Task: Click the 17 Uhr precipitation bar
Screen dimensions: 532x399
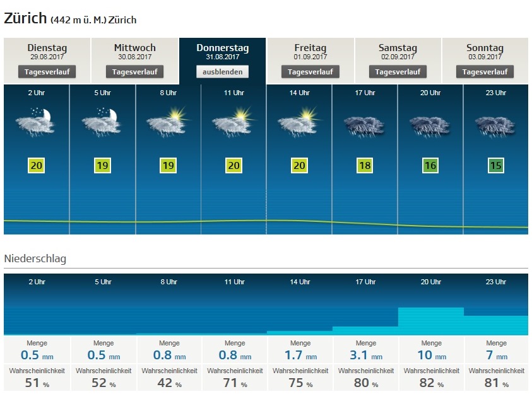Action: pyautogui.click(x=365, y=331)
